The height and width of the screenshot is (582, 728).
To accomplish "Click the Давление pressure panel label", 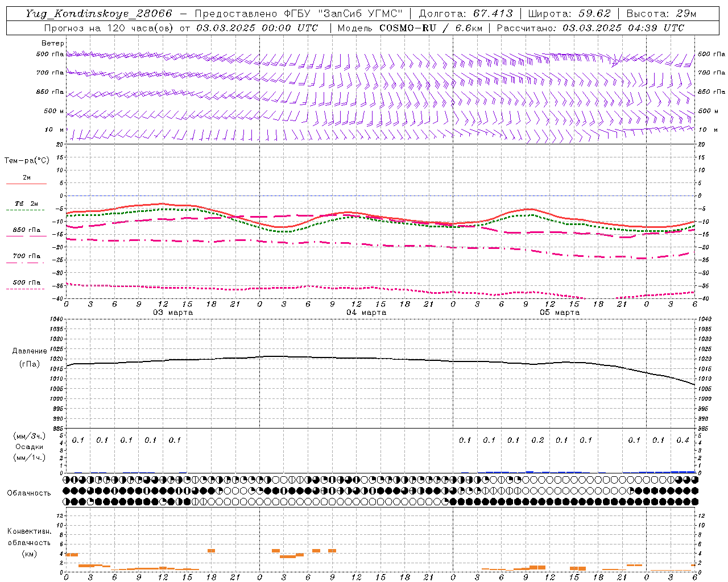I will pyautogui.click(x=30, y=351).
